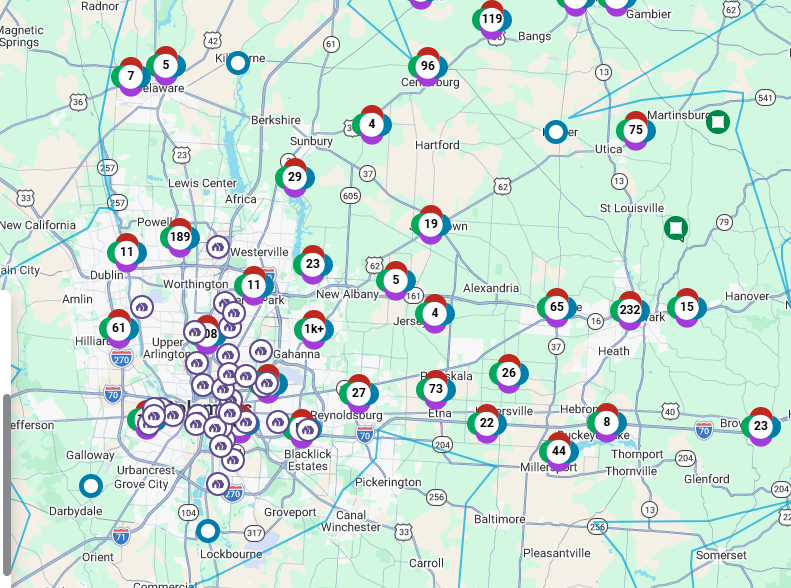The image size is (791, 588).
Task: Open the 232 outage cluster marker
Action: (629, 311)
